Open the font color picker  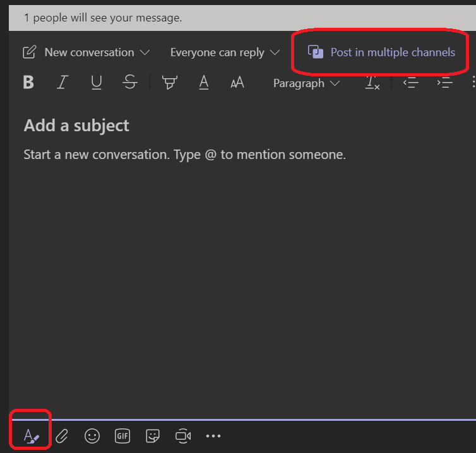click(203, 83)
